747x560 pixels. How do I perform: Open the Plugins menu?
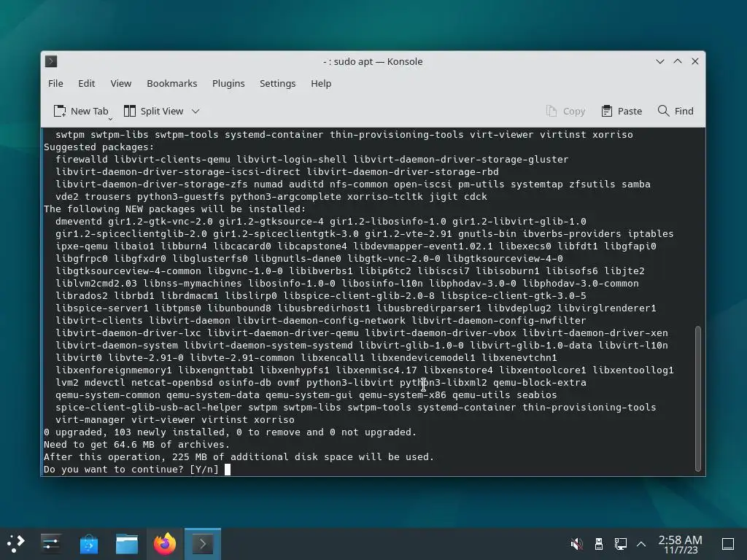(228, 83)
